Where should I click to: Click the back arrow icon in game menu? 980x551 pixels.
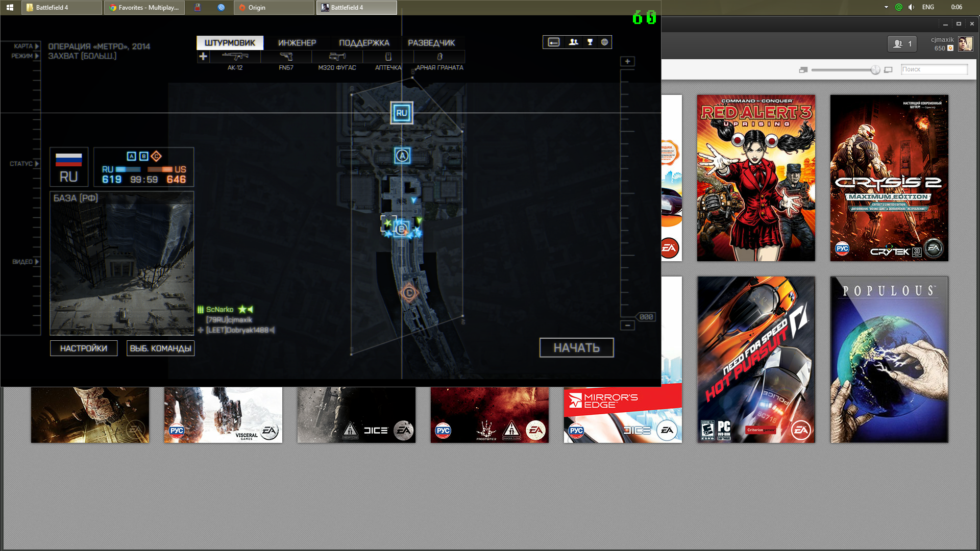(x=554, y=42)
